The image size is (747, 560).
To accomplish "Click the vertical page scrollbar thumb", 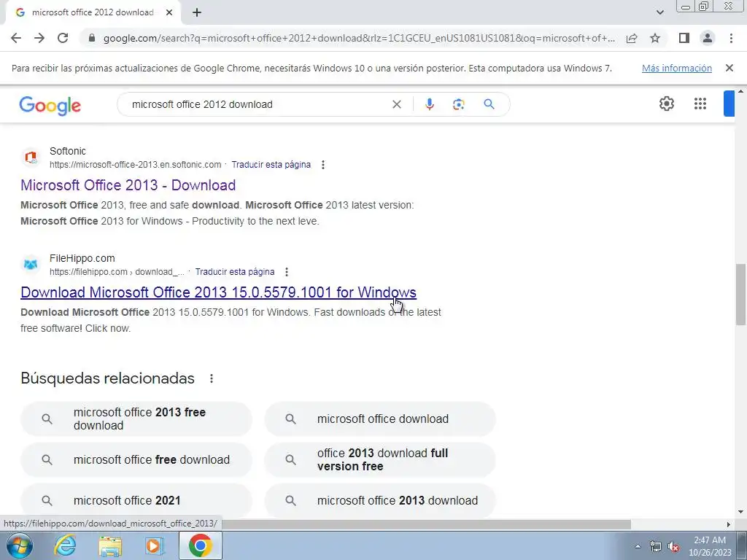I will (x=741, y=295).
